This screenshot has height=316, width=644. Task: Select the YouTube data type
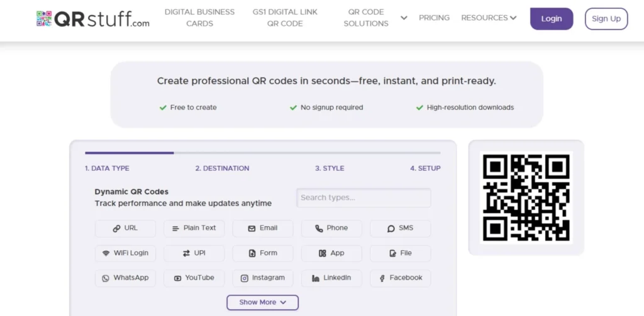tap(194, 278)
